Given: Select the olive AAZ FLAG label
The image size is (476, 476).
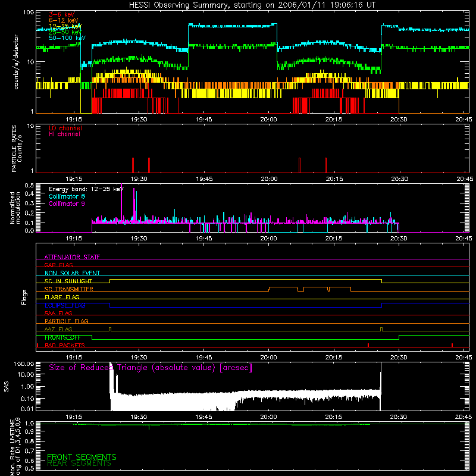Looking at the screenshot, I should 58,329.
